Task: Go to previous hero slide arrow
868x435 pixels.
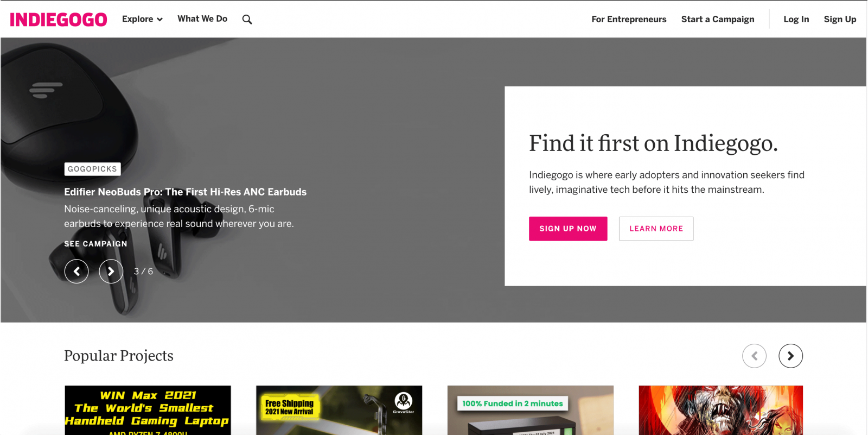Action: coord(76,271)
